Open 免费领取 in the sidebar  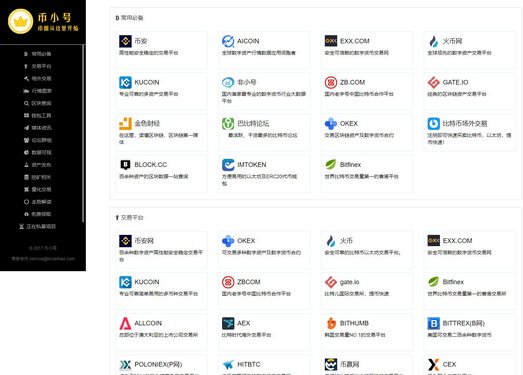37,214
